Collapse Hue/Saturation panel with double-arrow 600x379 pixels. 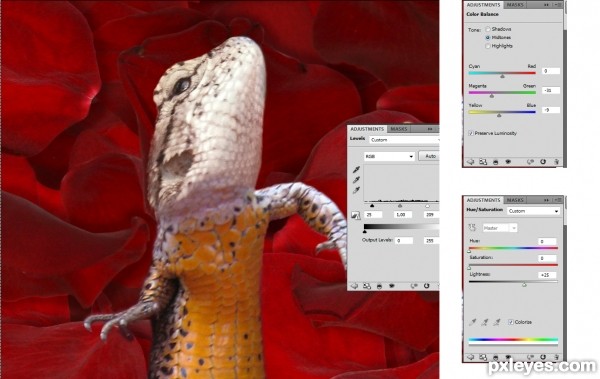pos(546,200)
